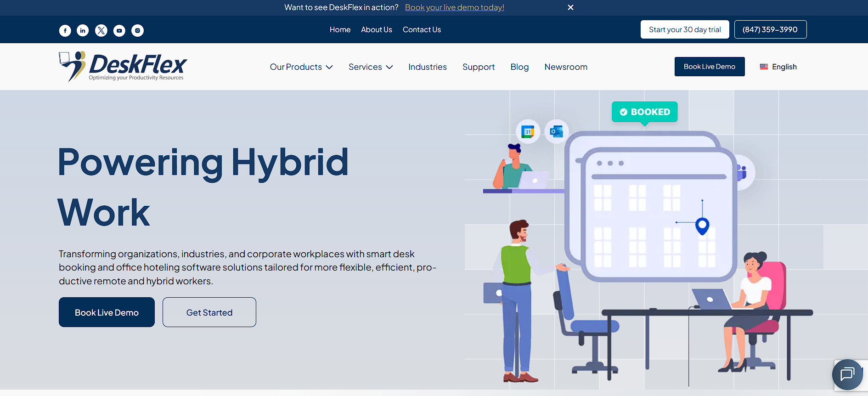The height and width of the screenshot is (396, 868).
Task: Open the YouTube channel icon
Action: click(x=119, y=31)
